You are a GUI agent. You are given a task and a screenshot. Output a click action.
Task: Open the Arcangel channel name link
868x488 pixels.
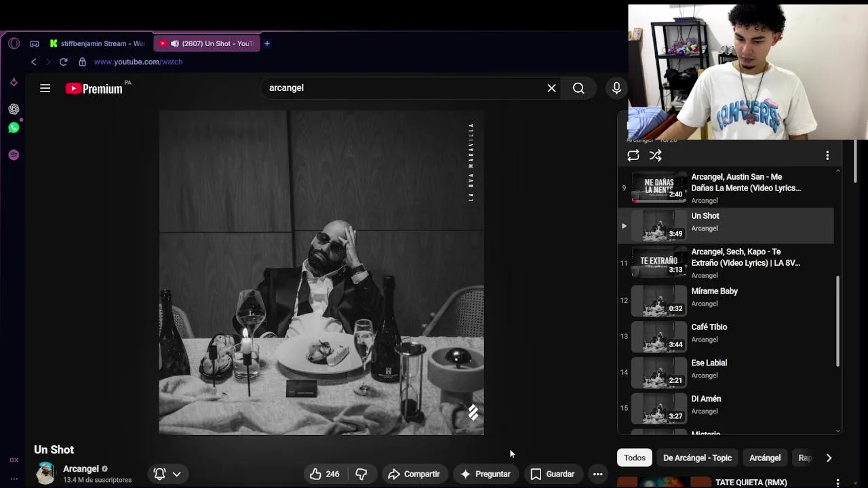click(81, 469)
